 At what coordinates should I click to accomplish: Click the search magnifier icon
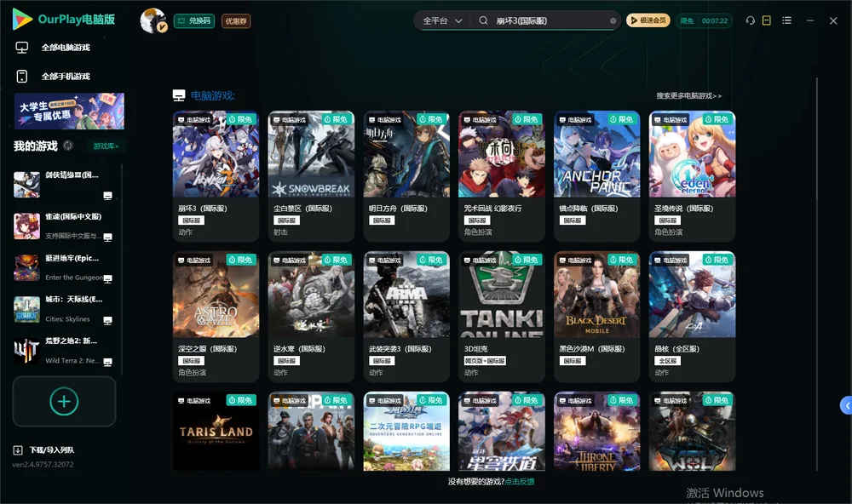click(483, 20)
